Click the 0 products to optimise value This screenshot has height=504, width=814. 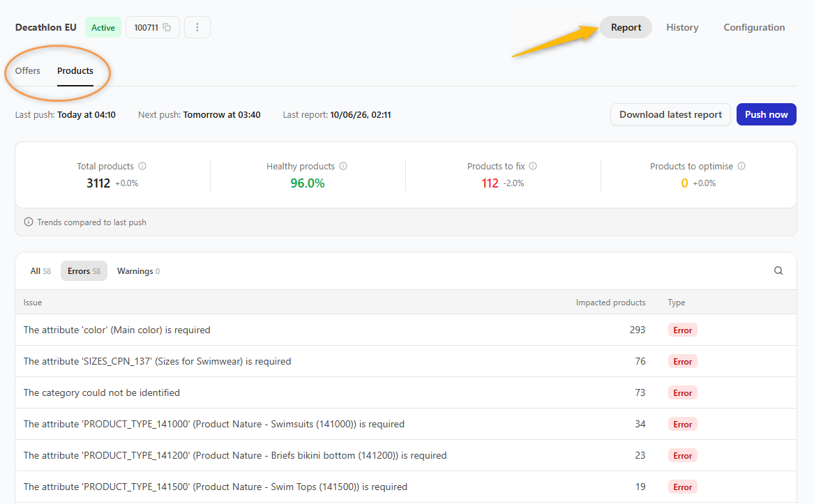click(x=685, y=183)
